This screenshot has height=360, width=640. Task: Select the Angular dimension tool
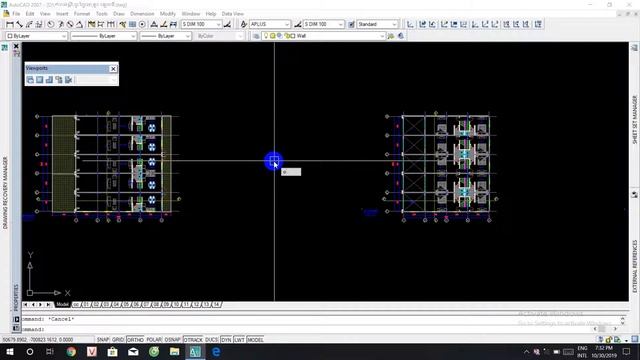pyautogui.click(x=79, y=24)
